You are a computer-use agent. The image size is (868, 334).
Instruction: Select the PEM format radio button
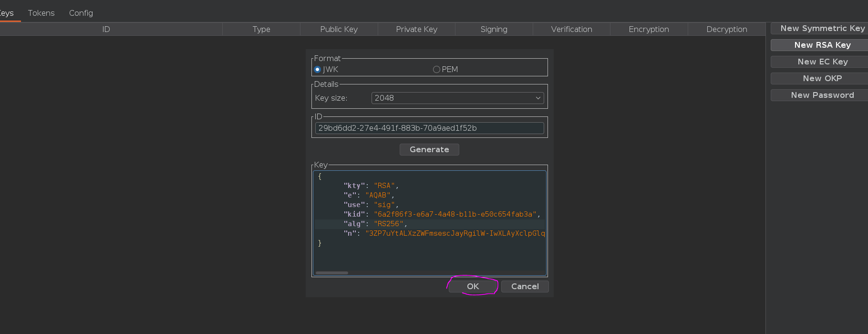[x=436, y=70]
